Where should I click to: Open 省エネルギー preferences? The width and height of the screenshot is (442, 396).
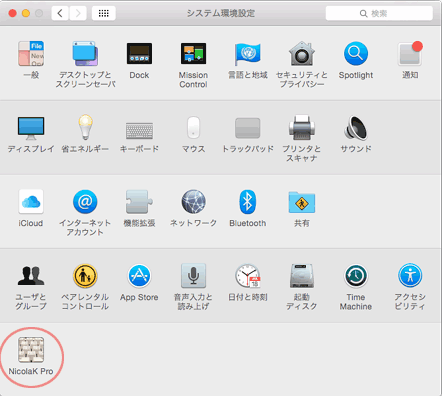coord(85,127)
